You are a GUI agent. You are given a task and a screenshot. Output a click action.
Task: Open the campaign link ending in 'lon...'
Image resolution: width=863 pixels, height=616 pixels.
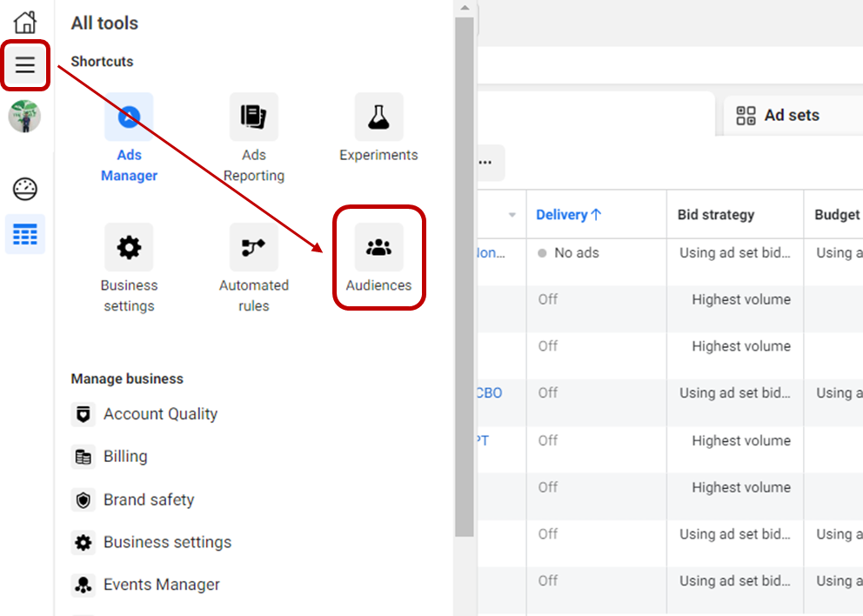click(x=491, y=252)
